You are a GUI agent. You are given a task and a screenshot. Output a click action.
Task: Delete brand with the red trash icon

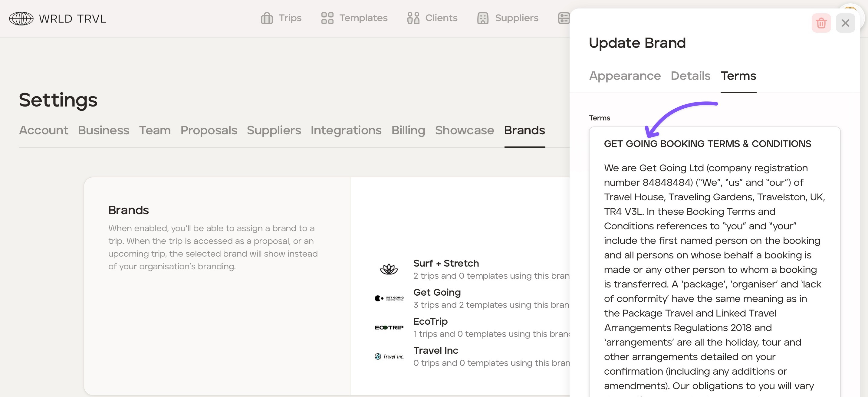click(x=821, y=23)
